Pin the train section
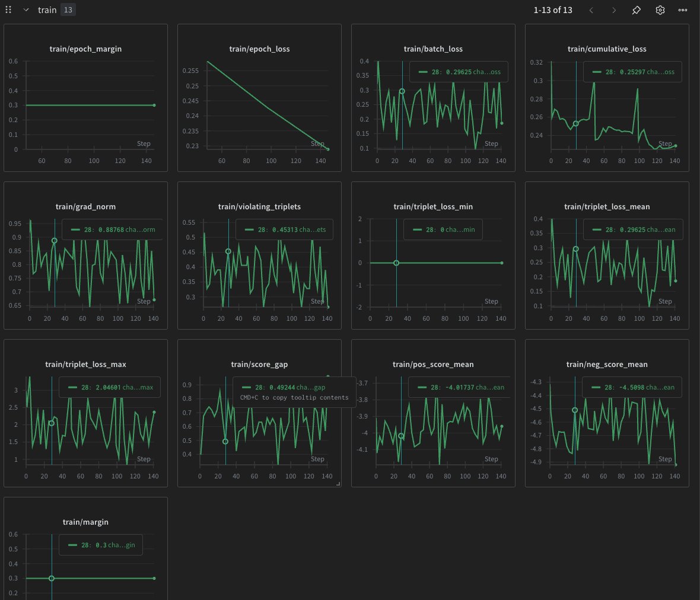Screen dimensions: 700x600 click(636, 10)
